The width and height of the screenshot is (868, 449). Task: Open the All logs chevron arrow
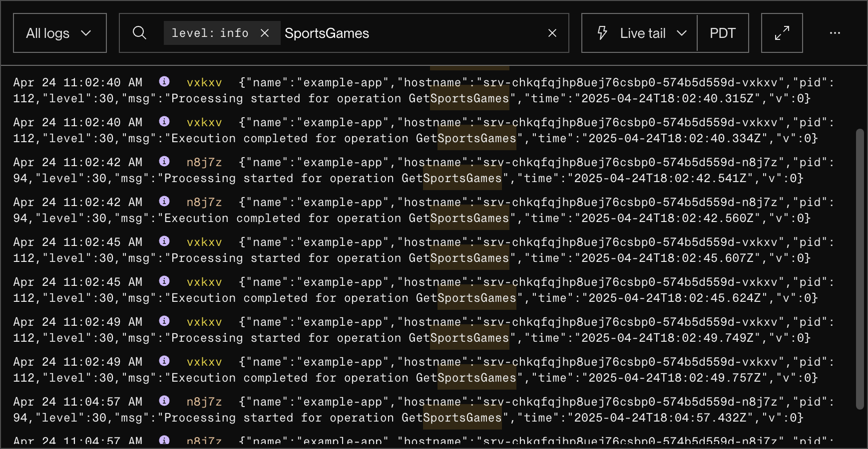87,33
